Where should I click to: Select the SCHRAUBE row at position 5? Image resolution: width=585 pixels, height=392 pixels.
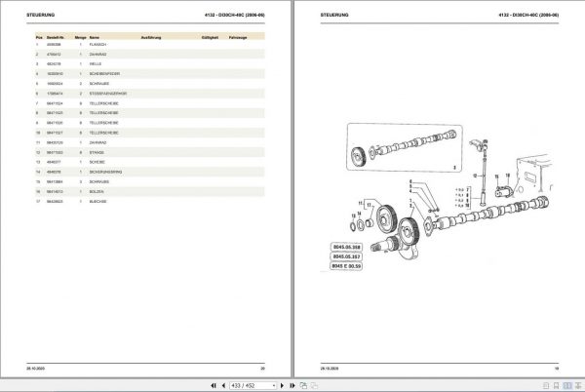coord(150,84)
